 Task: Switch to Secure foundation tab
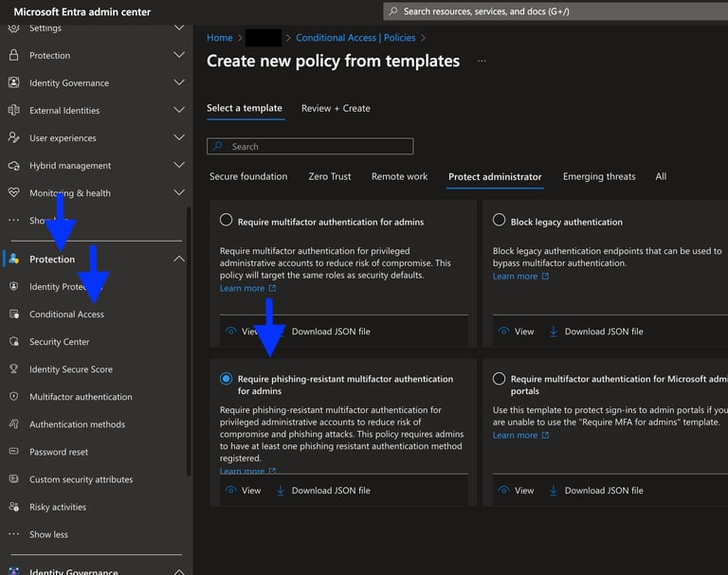[248, 176]
